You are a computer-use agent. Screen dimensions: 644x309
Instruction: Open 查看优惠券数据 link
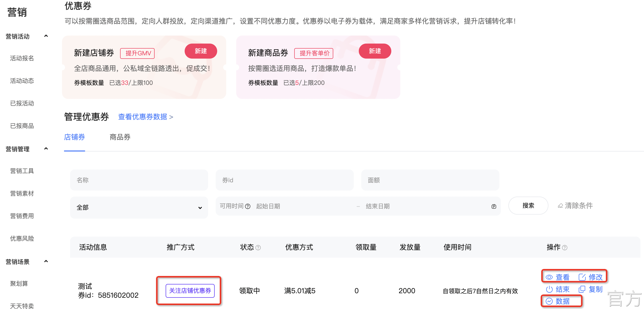[x=146, y=117]
